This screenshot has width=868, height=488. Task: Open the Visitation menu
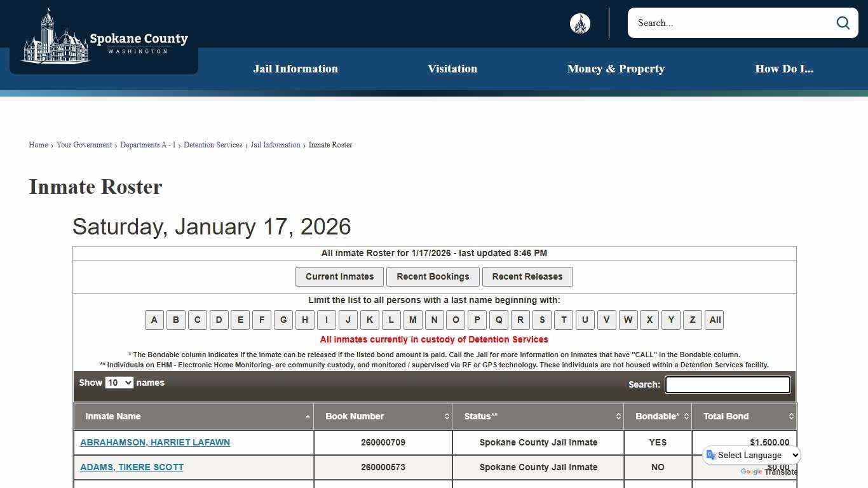(452, 69)
